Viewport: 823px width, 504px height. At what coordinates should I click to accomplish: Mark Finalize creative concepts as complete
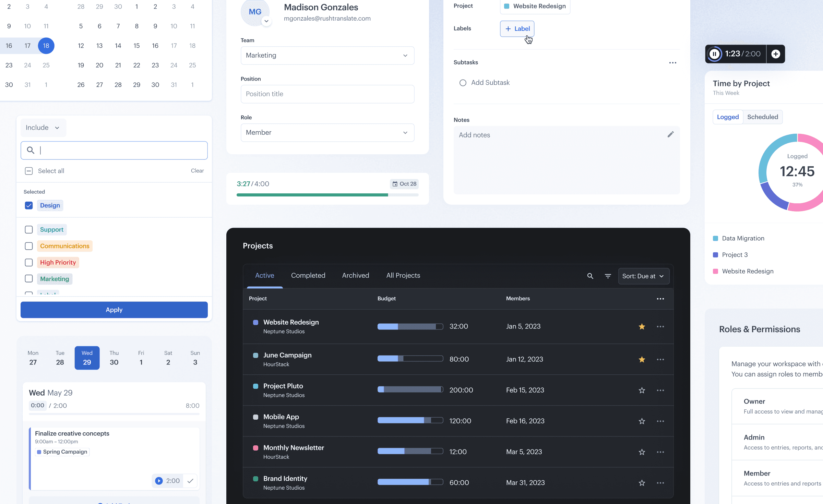click(x=190, y=481)
